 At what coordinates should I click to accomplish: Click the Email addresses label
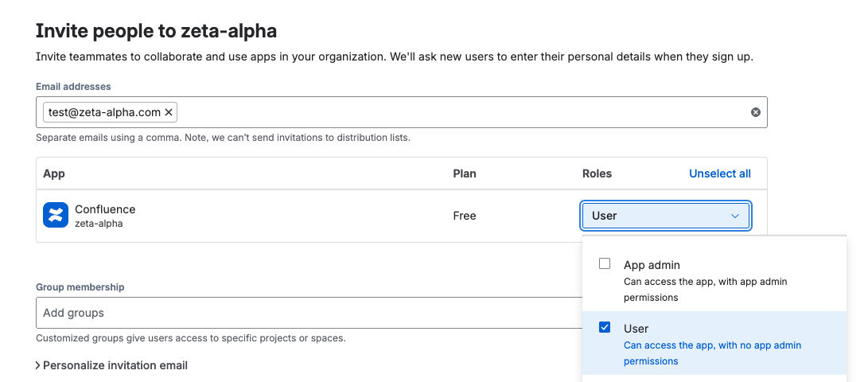pos(73,87)
